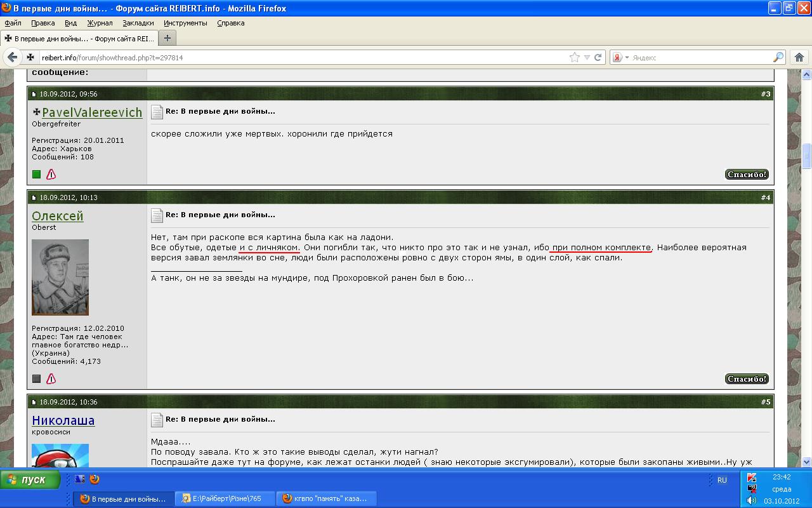Switch to the 'E:\Райберт\Різне\765' taskbar window
The height and width of the screenshot is (508, 812).
(x=225, y=498)
